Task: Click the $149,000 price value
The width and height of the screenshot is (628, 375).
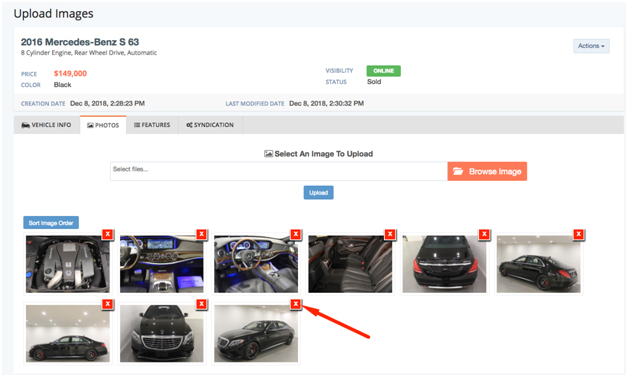Action: click(70, 73)
